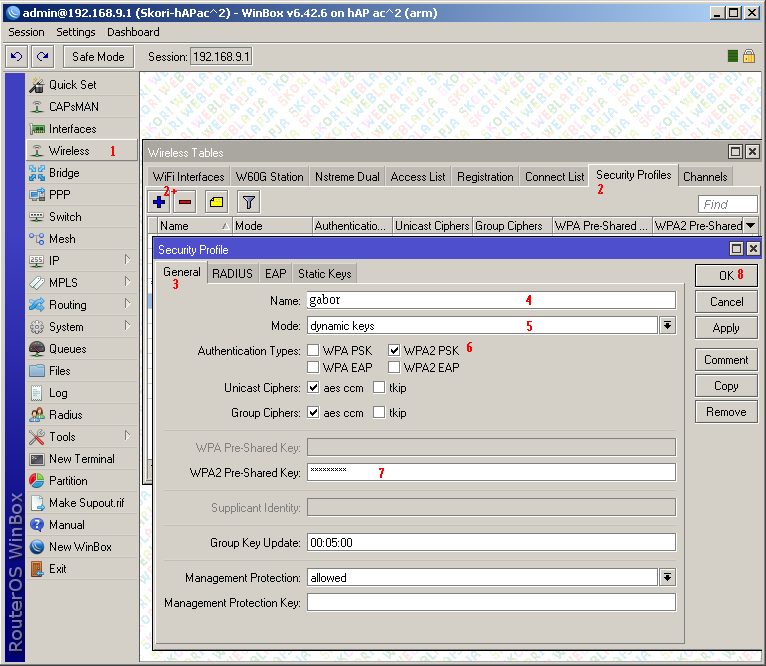
Task: Open the Management Protection dropdown
Action: (667, 578)
